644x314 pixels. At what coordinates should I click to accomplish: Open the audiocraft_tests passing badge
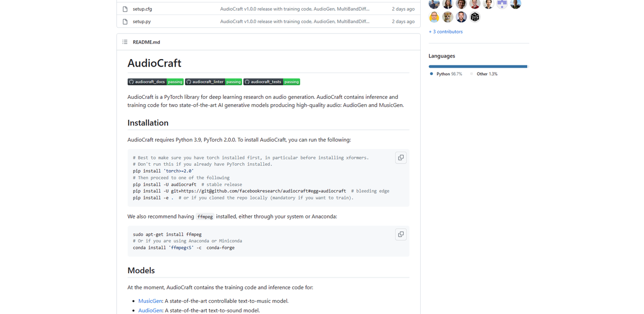pyautogui.click(x=272, y=82)
